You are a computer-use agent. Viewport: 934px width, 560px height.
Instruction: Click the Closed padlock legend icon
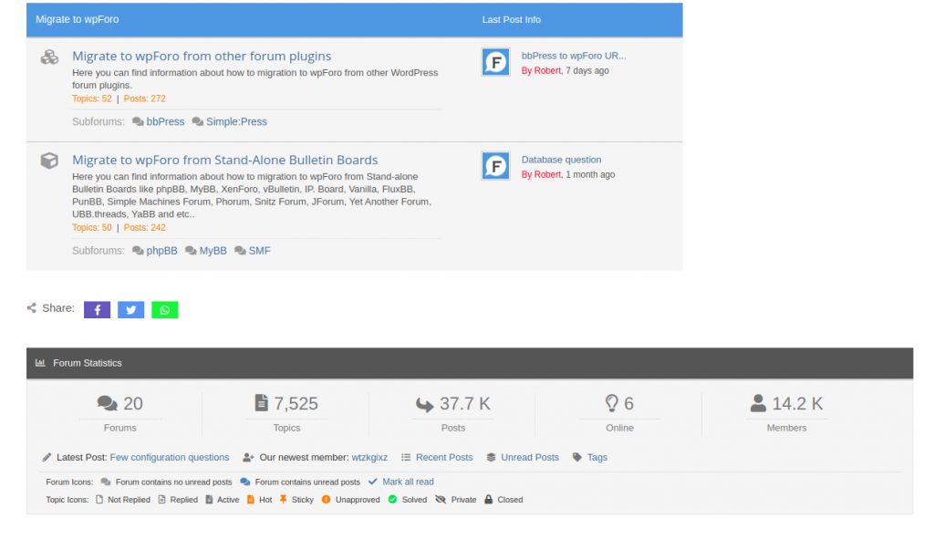[x=489, y=500]
